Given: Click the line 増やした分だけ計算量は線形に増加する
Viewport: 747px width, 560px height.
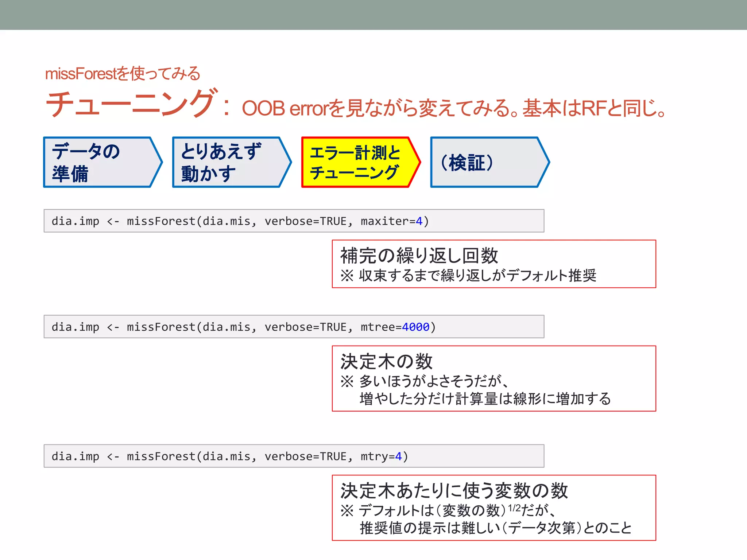Looking at the screenshot, I should pos(485,398).
